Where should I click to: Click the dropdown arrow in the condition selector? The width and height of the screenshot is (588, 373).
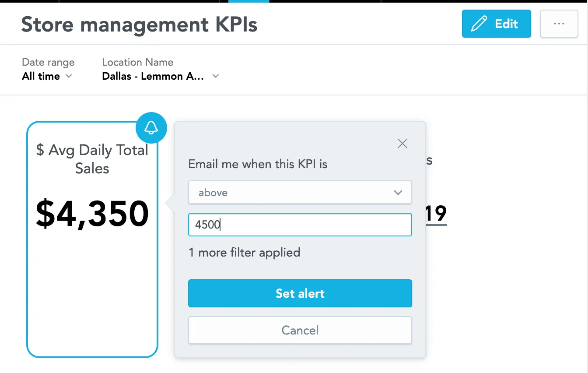pyautogui.click(x=398, y=193)
